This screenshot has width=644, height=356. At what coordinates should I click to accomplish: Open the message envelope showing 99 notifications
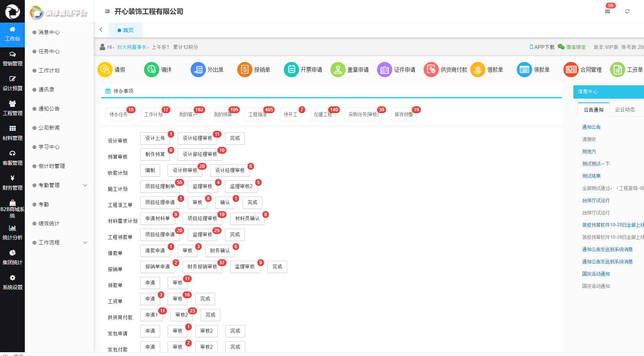click(x=607, y=12)
